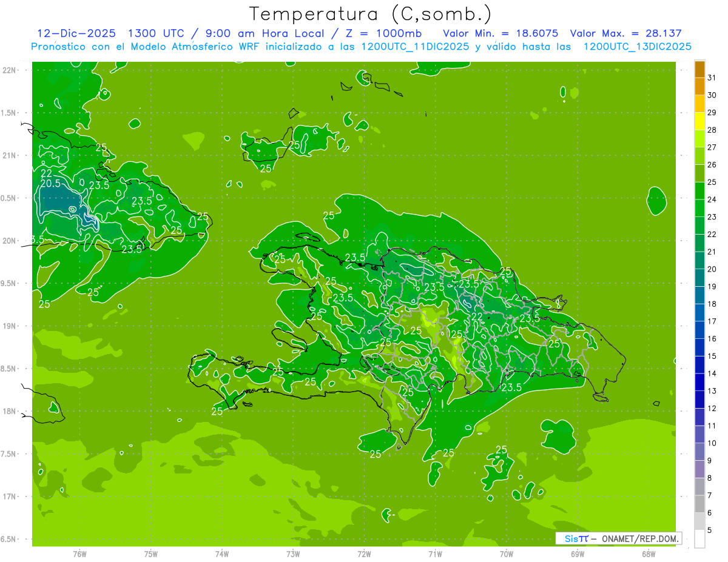Click the '73W' longitude axis label
The image size is (728, 562).
point(293,554)
